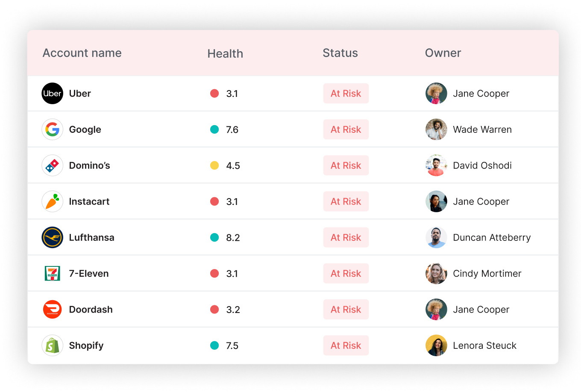Click David Oshodi's avatar photo
The image size is (581, 392).
[436, 165]
